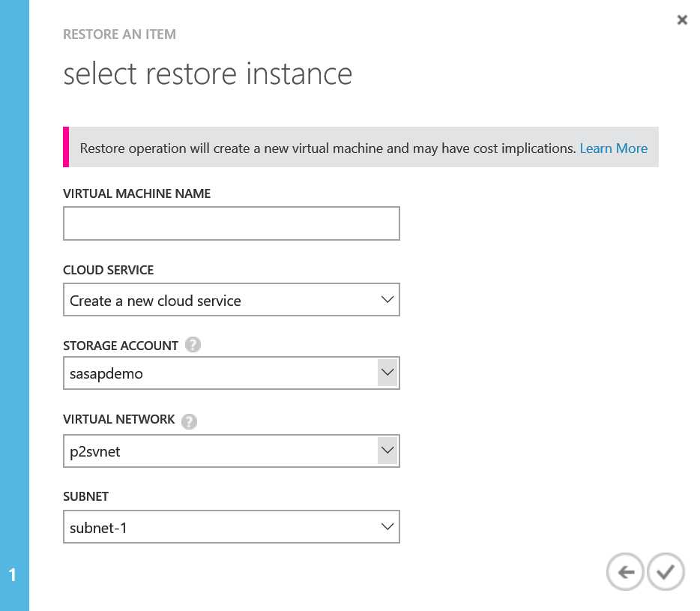Show help for Storage Account
Image resolution: width=700 pixels, height=611 pixels.
193,344
